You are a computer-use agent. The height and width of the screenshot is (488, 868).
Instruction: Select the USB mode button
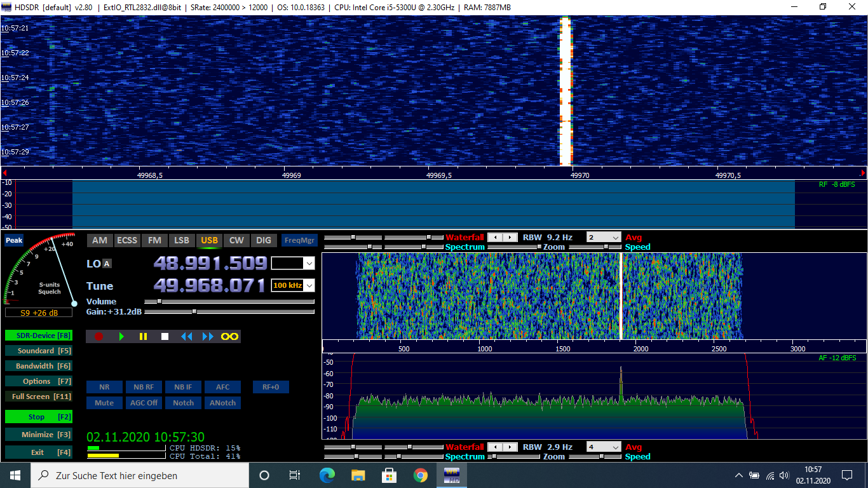[x=209, y=240]
